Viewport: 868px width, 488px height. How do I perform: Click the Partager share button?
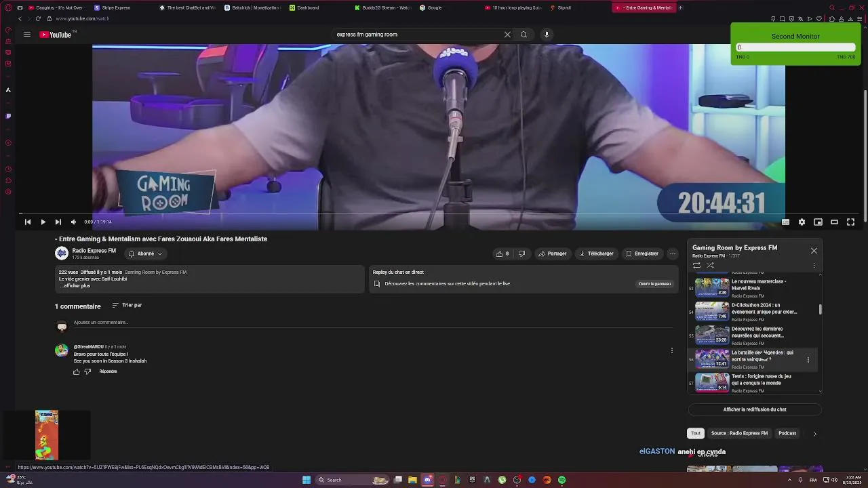553,253
